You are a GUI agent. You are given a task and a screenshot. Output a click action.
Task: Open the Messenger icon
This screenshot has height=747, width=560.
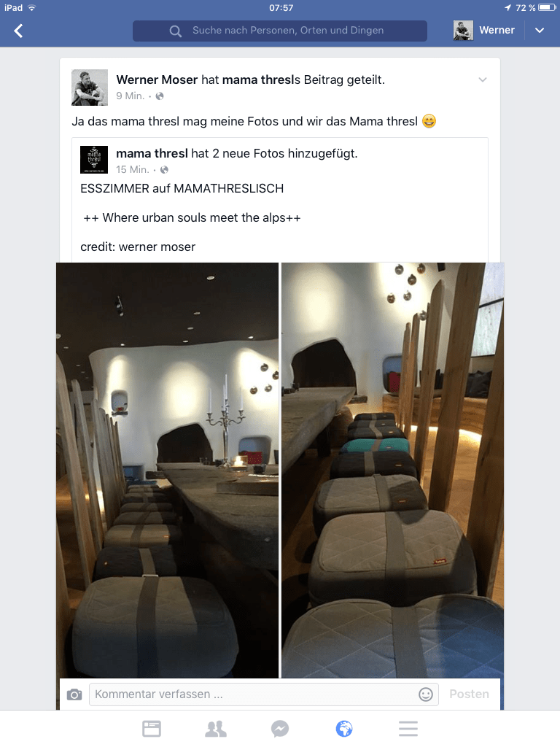pyautogui.click(x=280, y=729)
